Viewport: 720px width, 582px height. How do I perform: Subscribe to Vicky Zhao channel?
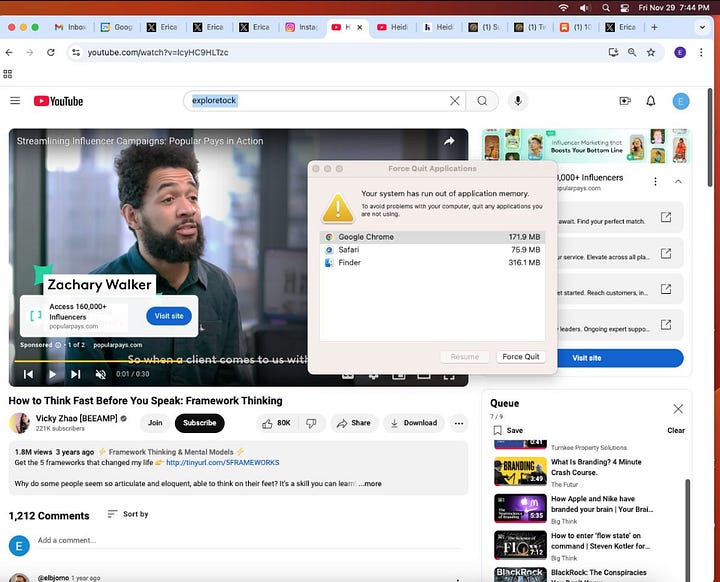click(x=199, y=423)
